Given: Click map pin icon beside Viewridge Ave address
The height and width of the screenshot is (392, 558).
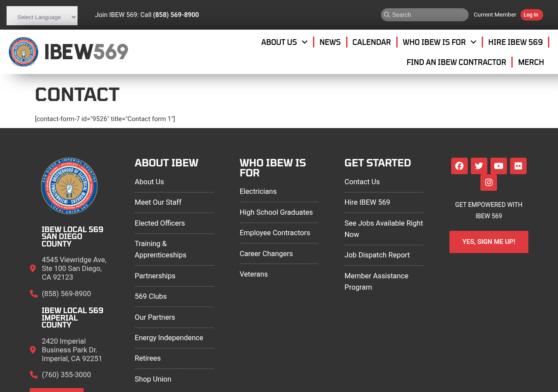Looking at the screenshot, I should tap(33, 269).
